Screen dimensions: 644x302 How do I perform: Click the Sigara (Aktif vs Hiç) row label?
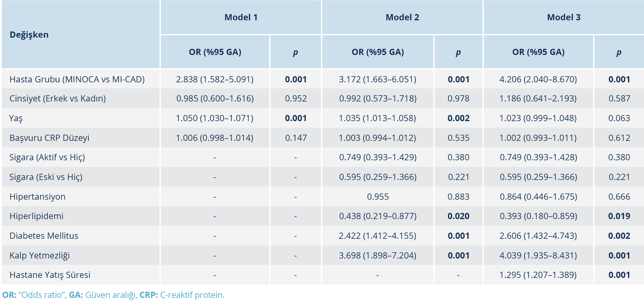coord(47,157)
